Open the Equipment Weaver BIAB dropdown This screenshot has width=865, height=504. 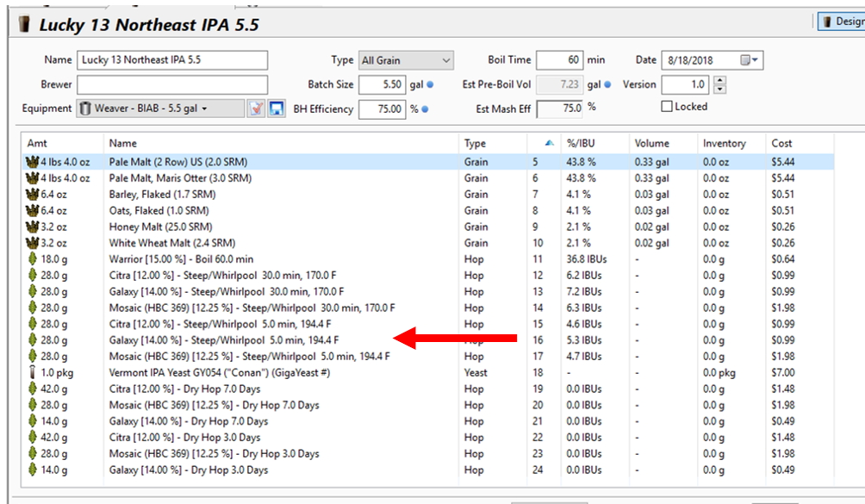tap(160, 109)
